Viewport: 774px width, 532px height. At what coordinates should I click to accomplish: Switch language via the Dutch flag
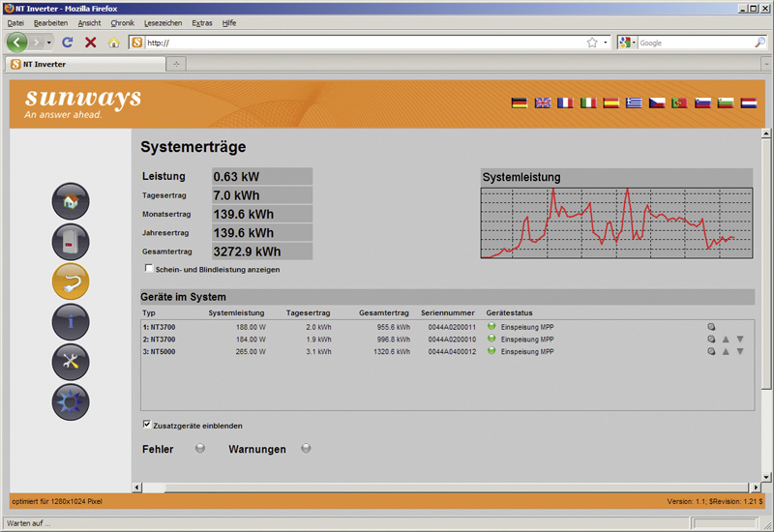[x=748, y=103]
